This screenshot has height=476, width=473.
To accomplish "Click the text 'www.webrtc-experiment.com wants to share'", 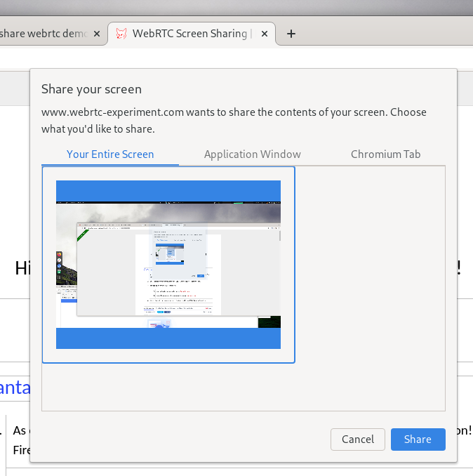I will point(148,112).
